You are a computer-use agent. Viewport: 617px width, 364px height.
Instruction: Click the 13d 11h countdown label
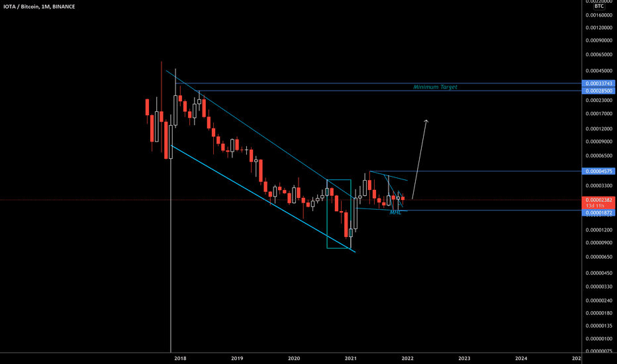point(595,206)
